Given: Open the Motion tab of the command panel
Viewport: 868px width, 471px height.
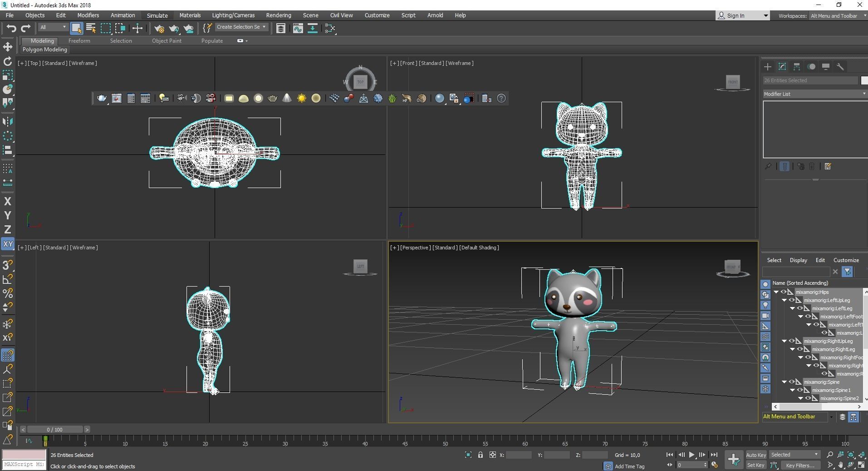Looking at the screenshot, I should (x=811, y=67).
